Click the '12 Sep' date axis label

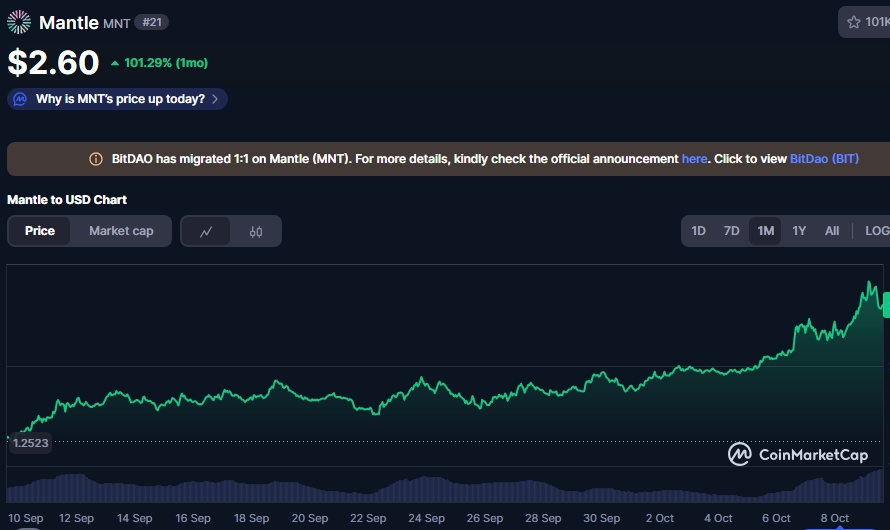point(76,518)
